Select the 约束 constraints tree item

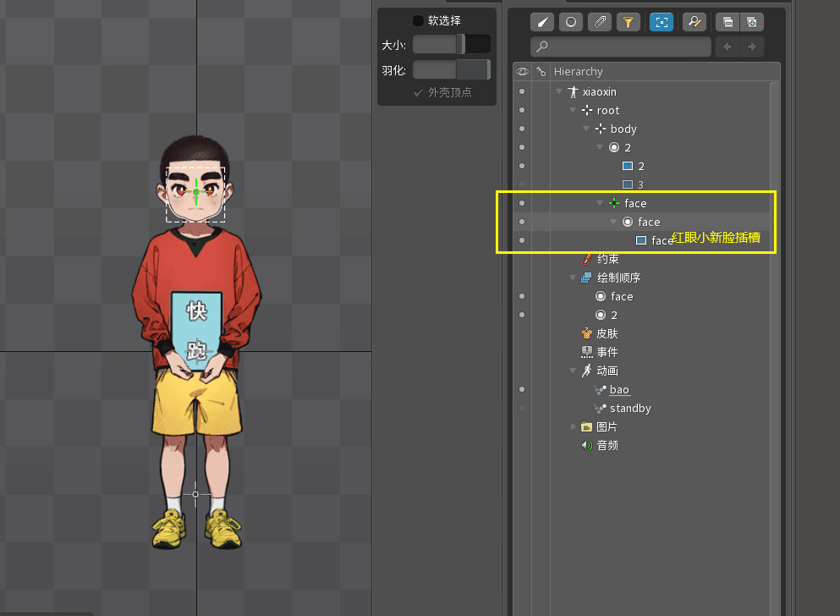point(607,259)
